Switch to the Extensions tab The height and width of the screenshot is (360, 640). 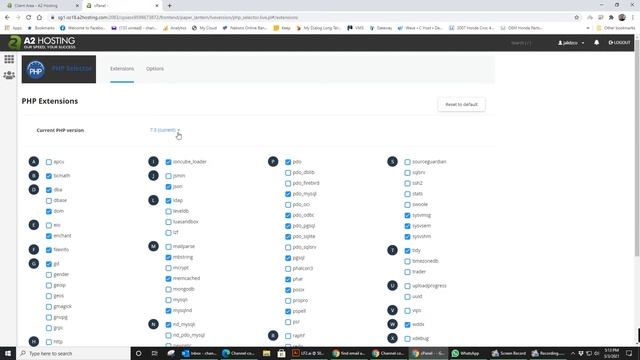(x=122, y=69)
